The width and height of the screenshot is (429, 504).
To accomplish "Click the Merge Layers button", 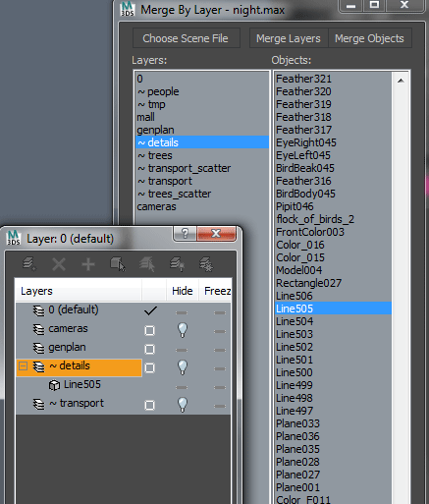I will click(x=289, y=38).
